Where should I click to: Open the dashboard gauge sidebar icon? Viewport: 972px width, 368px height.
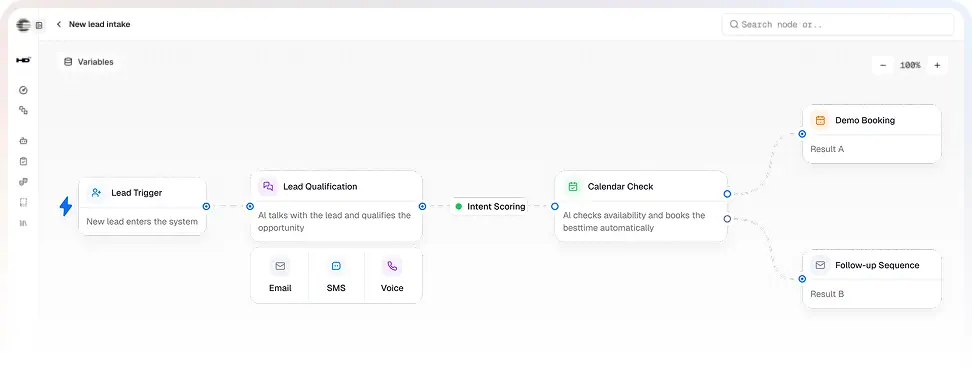pos(24,90)
